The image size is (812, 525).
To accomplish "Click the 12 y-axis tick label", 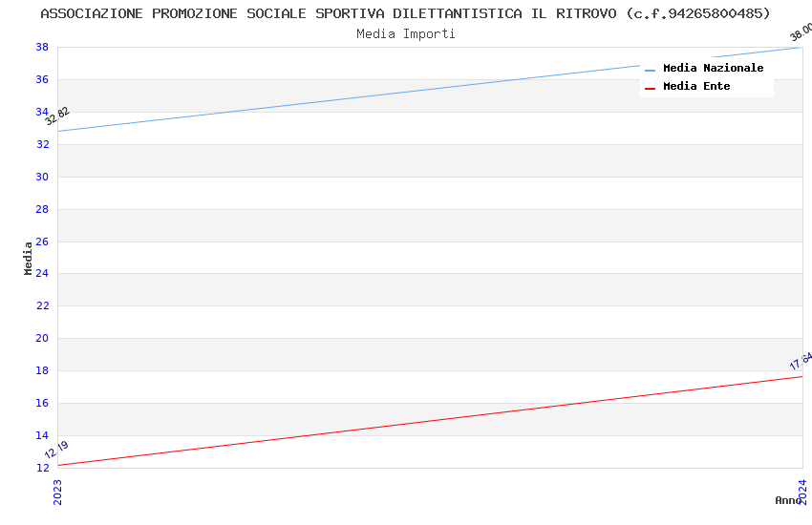I will tap(42, 468).
